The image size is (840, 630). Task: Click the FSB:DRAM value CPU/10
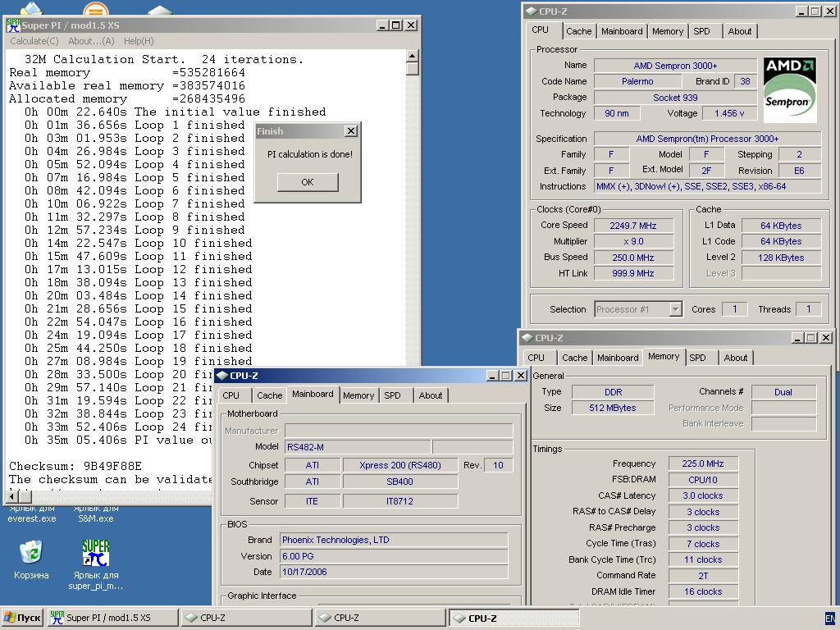point(703,480)
